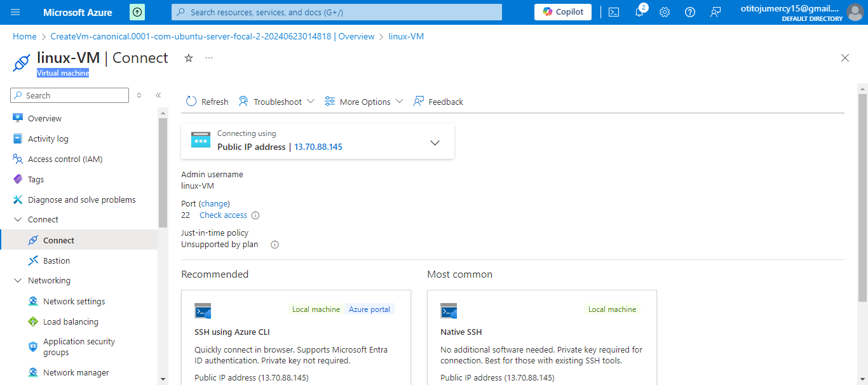
Task: Open the hamburger portal menu
Action: (x=16, y=12)
